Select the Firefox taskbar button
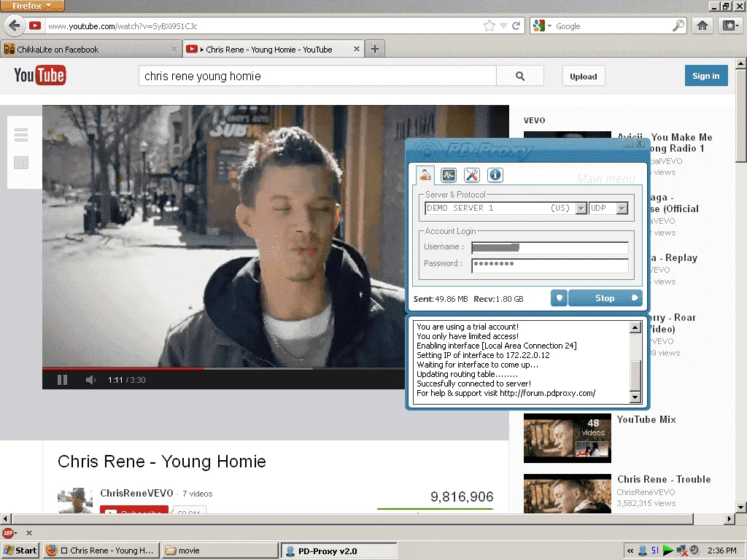This screenshot has width=747, height=560. (101, 551)
